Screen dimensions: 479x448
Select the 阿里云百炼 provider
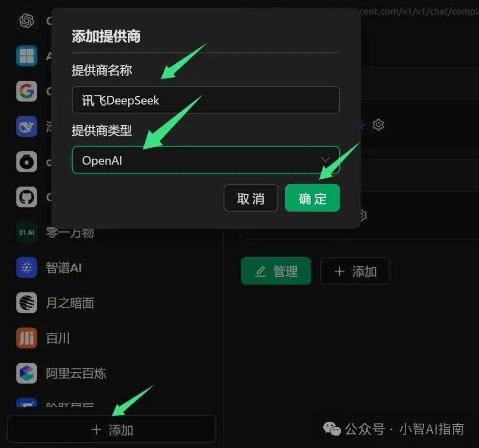click(x=61, y=373)
